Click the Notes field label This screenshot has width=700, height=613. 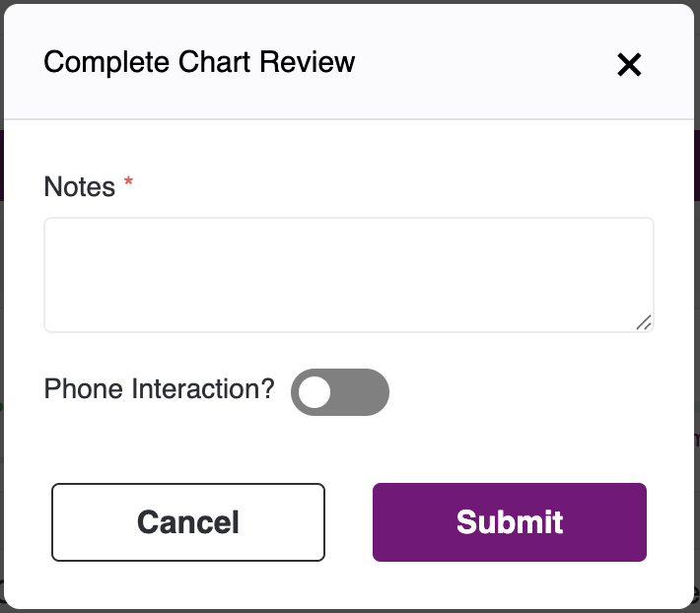[80, 186]
